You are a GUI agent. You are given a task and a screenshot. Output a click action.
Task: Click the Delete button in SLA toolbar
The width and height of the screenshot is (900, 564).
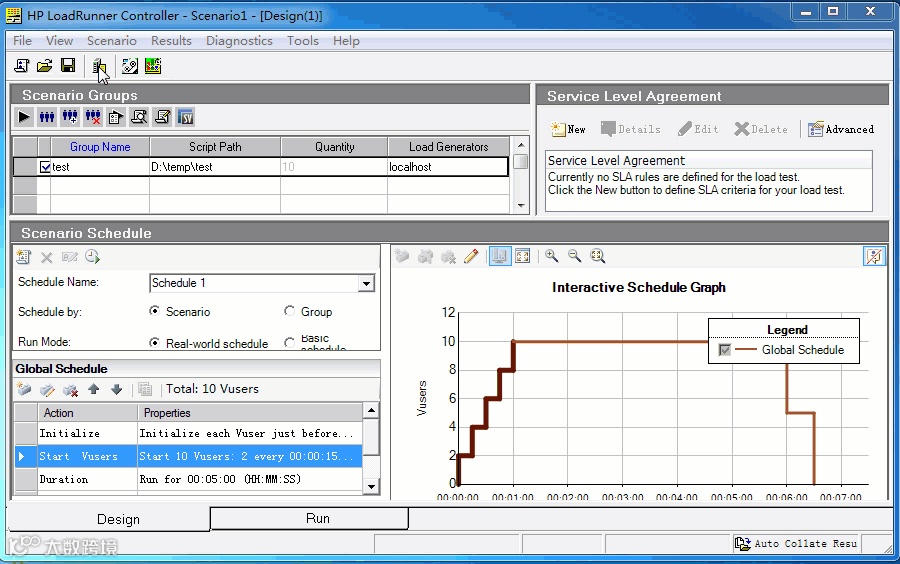coord(761,129)
